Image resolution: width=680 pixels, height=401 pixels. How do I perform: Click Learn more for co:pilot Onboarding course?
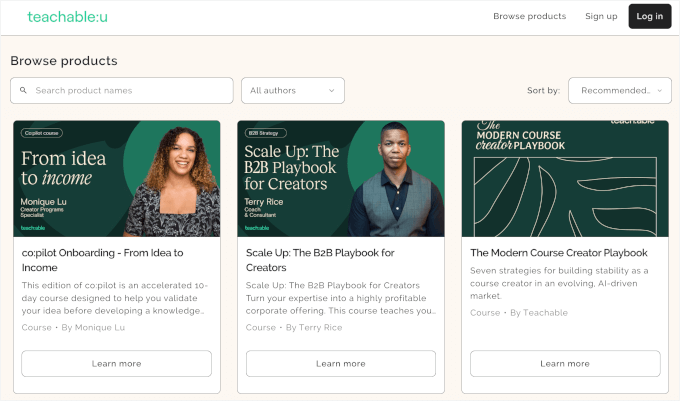[x=116, y=363]
